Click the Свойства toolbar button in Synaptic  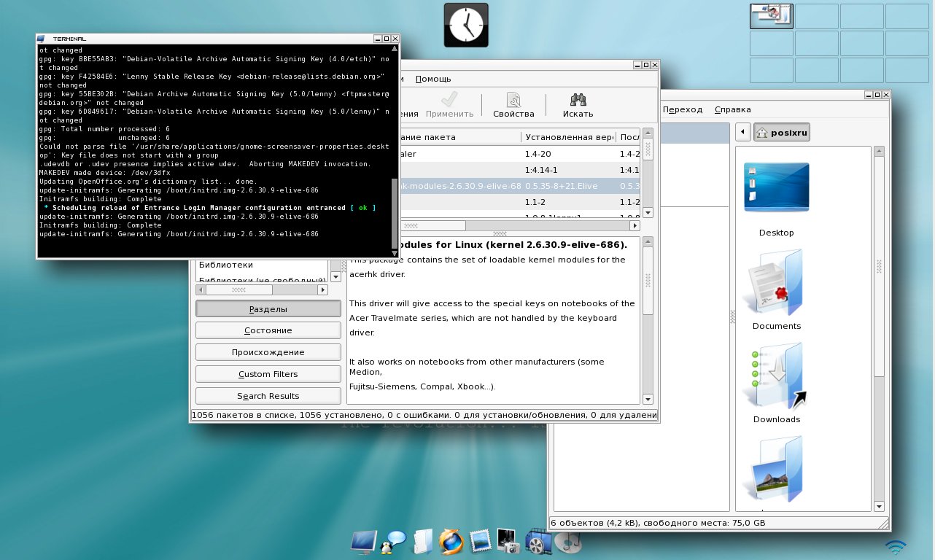pos(513,105)
